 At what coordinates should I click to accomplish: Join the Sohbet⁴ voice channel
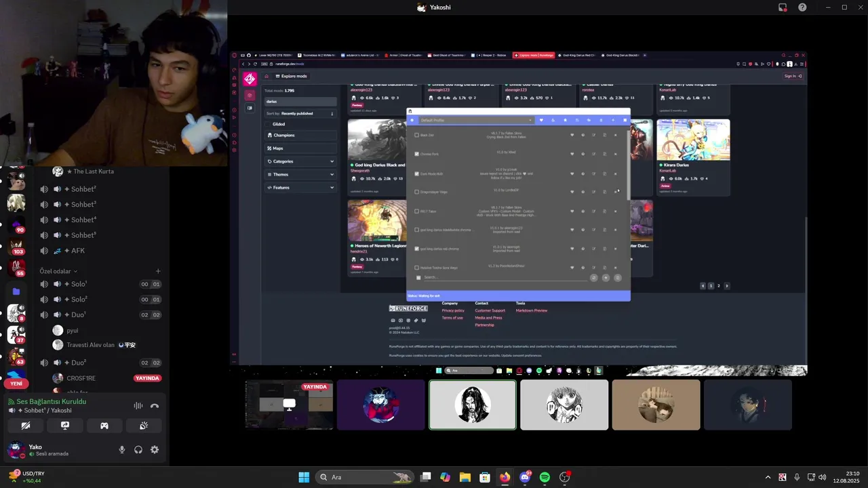[x=100, y=220]
